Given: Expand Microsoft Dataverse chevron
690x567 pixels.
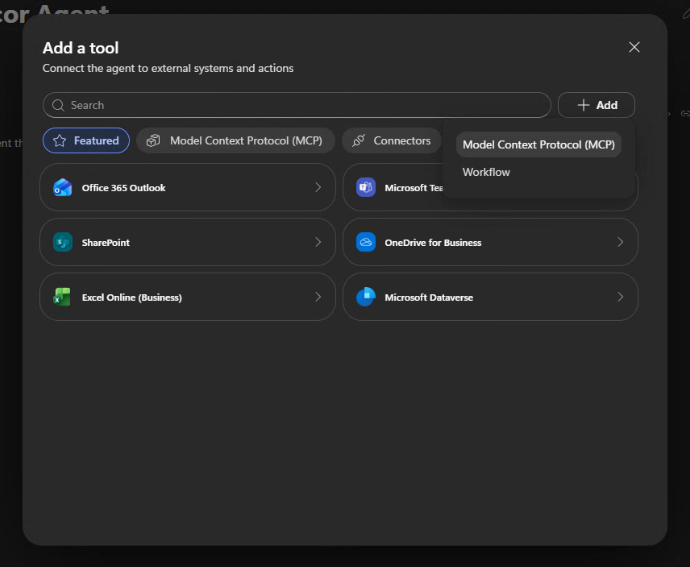Looking at the screenshot, I should pyautogui.click(x=620, y=297).
